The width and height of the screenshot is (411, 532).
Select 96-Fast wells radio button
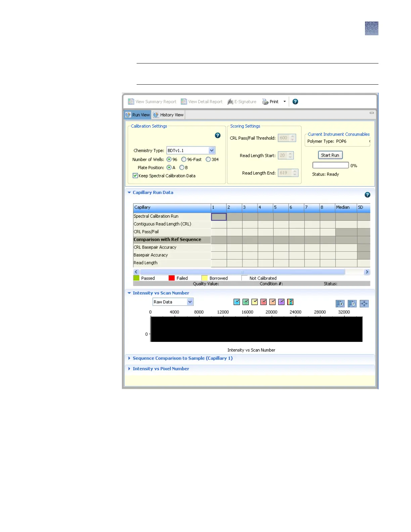tap(184, 160)
